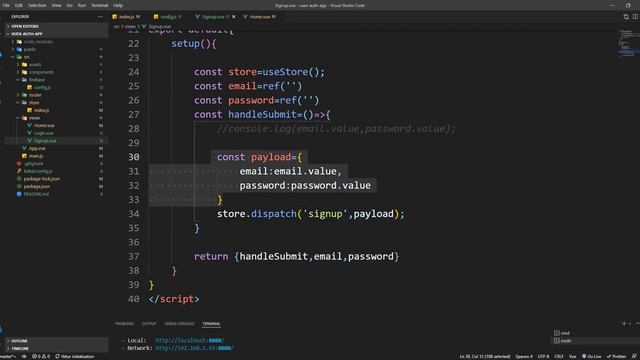Switch to the config.js editor tab

point(168,17)
